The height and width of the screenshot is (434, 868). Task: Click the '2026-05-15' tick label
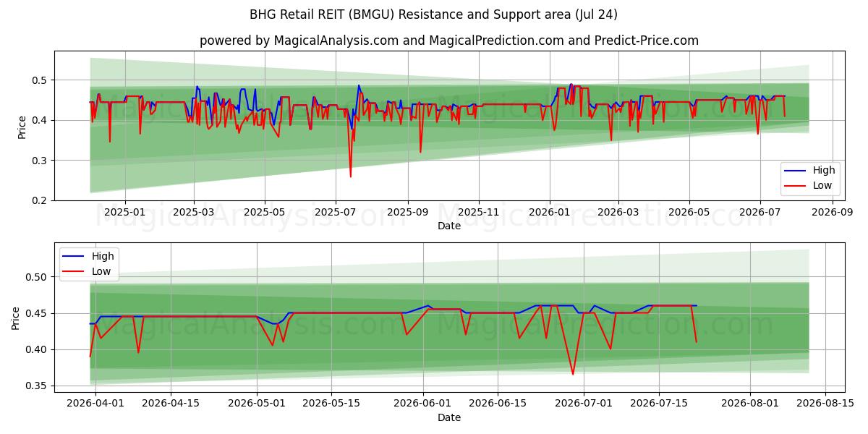332,404
